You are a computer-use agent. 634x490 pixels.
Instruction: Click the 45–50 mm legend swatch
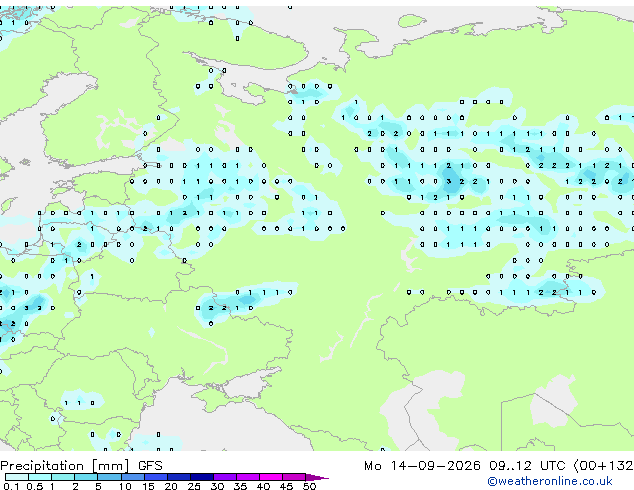click(x=294, y=477)
